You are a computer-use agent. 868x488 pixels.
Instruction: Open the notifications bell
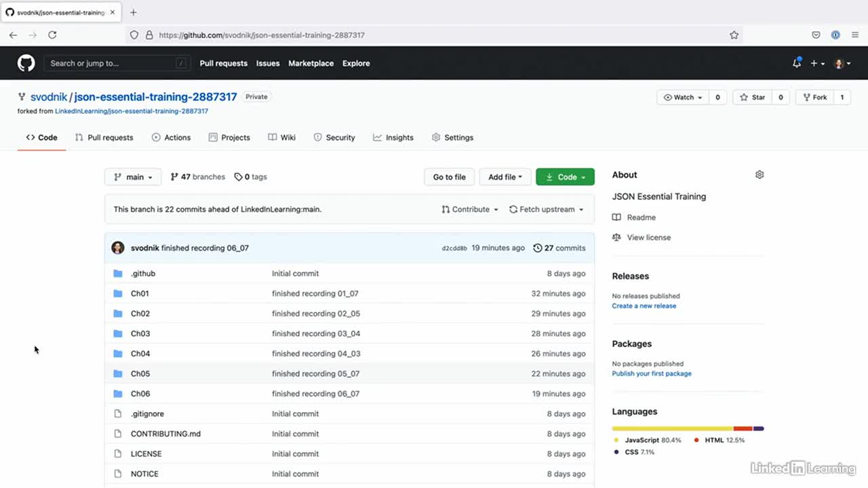(x=797, y=63)
